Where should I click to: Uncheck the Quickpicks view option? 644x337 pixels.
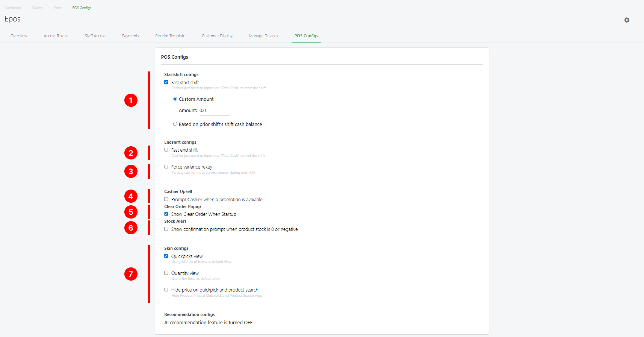point(166,256)
